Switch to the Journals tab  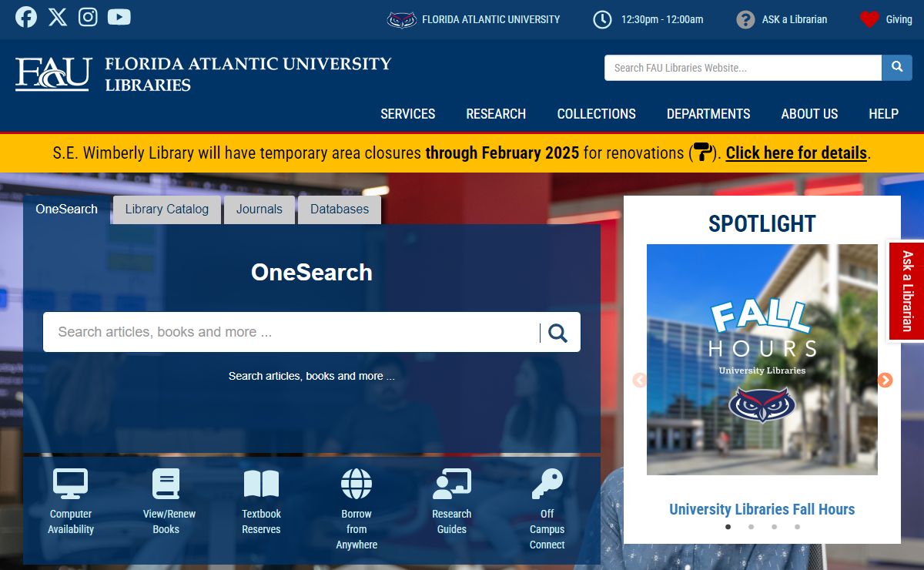pyautogui.click(x=259, y=210)
